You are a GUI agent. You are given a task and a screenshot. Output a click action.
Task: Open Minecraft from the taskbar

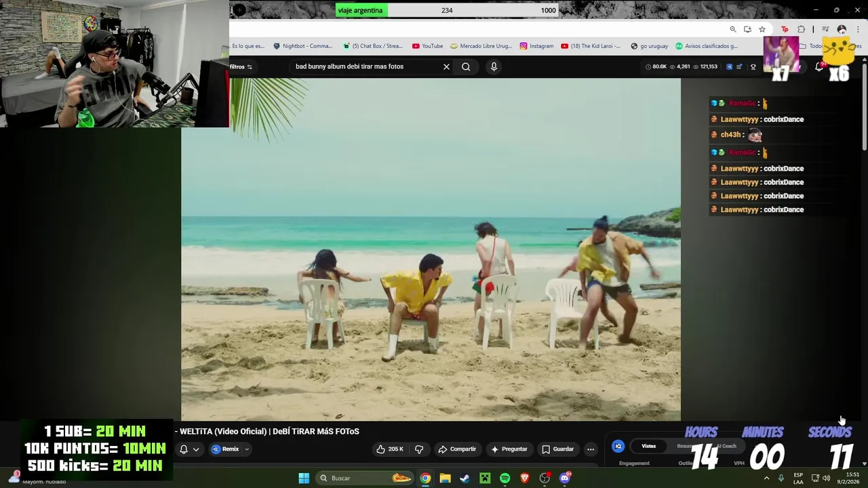point(485,478)
